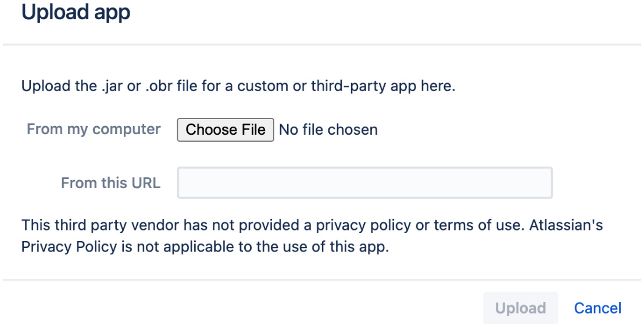Focus the From this URL text field
Viewport: 644px width, 327px height.
click(364, 182)
